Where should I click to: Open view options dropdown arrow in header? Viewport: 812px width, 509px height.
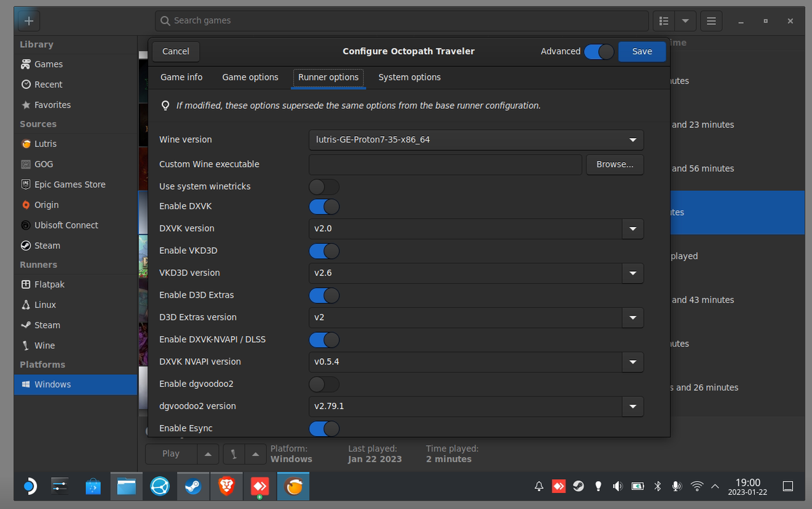685,21
